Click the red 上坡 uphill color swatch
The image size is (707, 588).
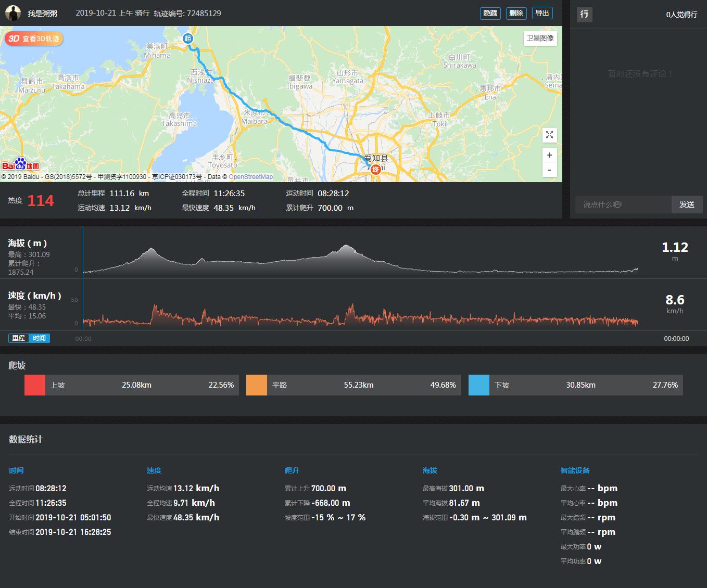[35, 385]
